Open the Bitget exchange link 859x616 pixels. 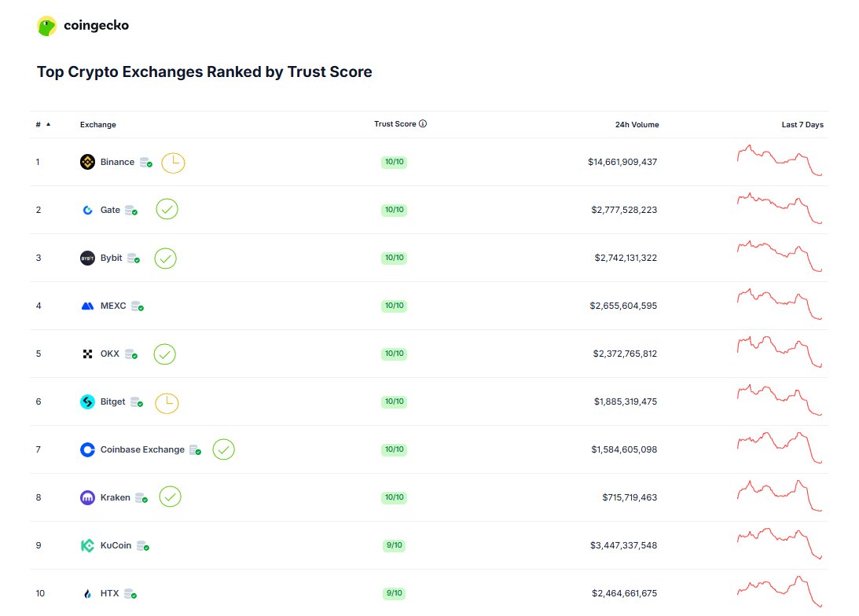click(x=113, y=402)
